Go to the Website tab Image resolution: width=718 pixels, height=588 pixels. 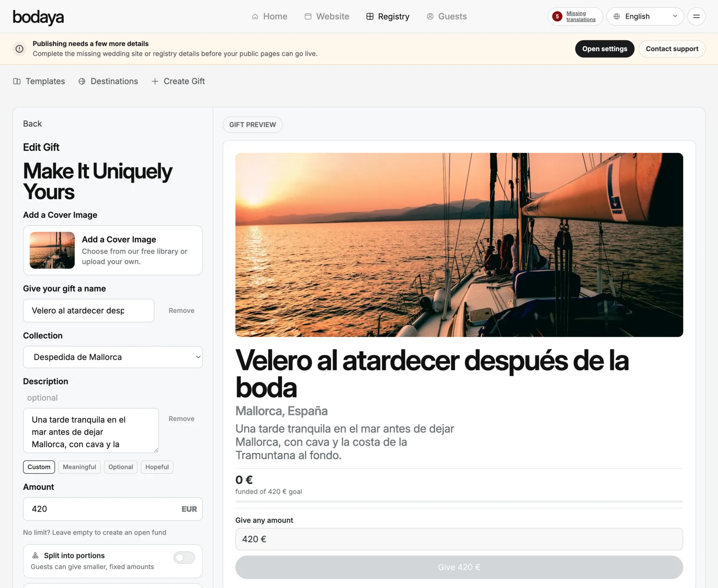pos(327,16)
